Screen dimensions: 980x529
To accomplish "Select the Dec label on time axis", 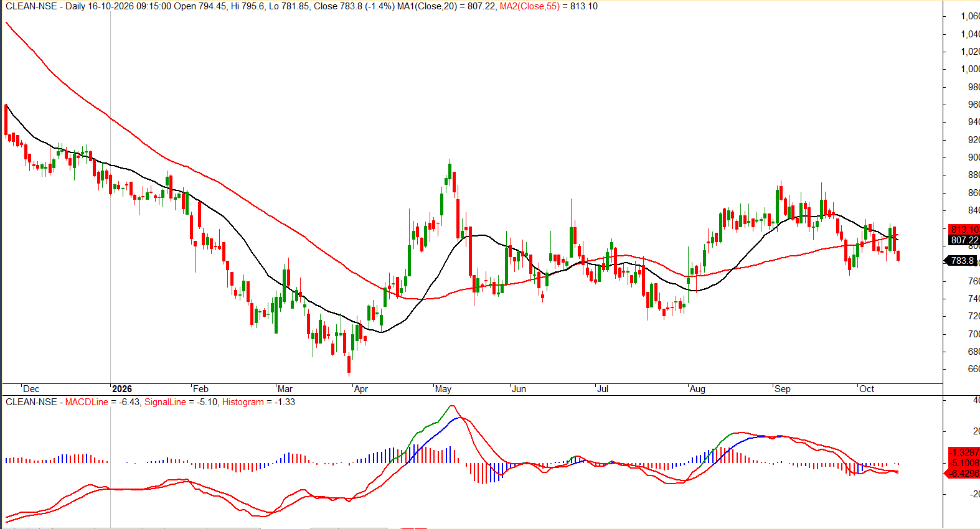I will coord(31,389).
